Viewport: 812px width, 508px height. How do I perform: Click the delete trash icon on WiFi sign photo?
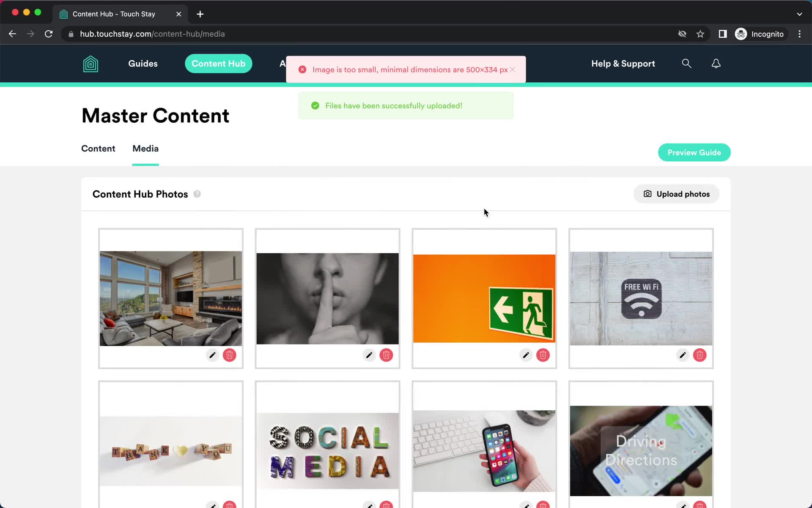[x=700, y=355]
